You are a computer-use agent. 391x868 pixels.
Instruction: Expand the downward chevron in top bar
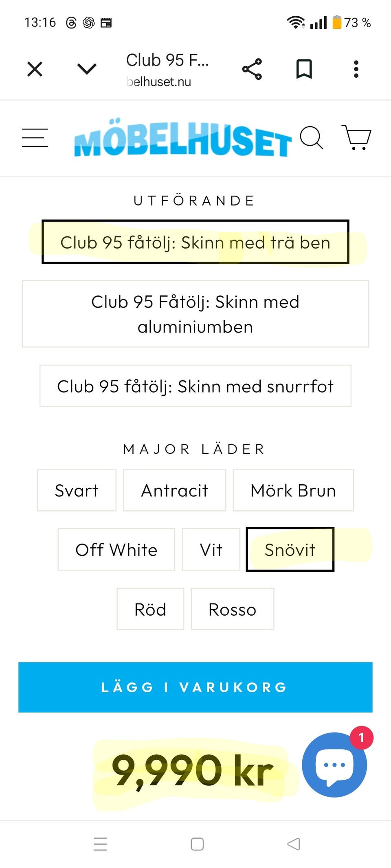[87, 69]
